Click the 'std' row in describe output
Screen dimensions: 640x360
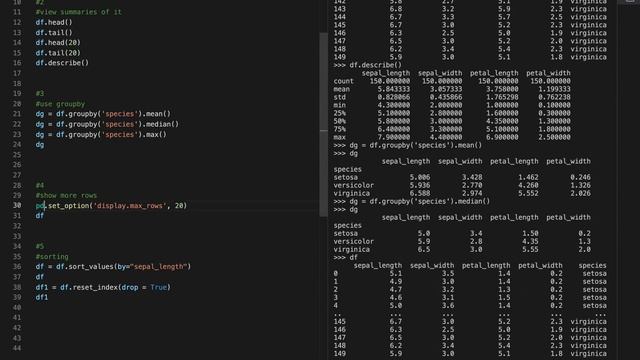tap(452, 97)
